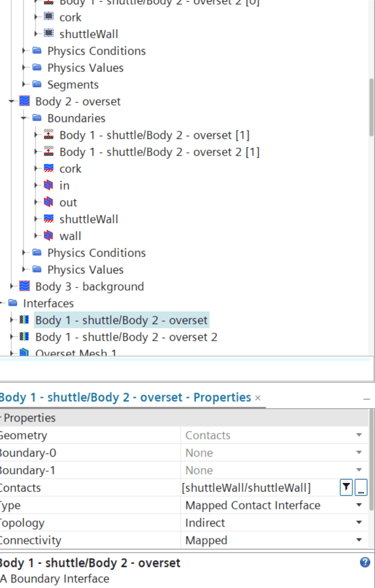Click the 'out' boundary icon
Screen dimensions: 375x588
(x=49, y=202)
